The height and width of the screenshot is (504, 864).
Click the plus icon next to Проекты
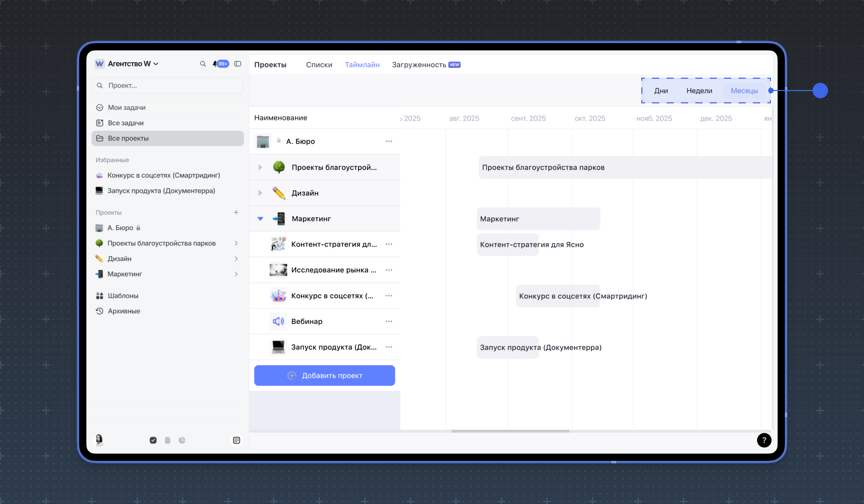point(236,212)
